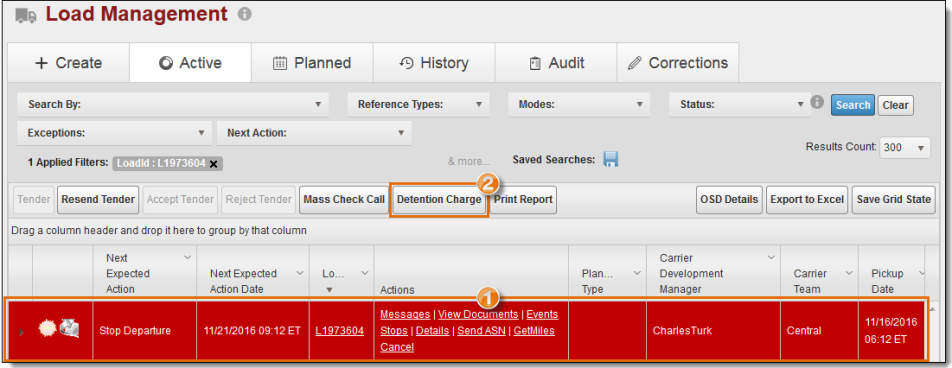The height and width of the screenshot is (368, 952).
Task: Click the 11/16/2016 06:12 ET pickup cell
Action: tap(891, 331)
